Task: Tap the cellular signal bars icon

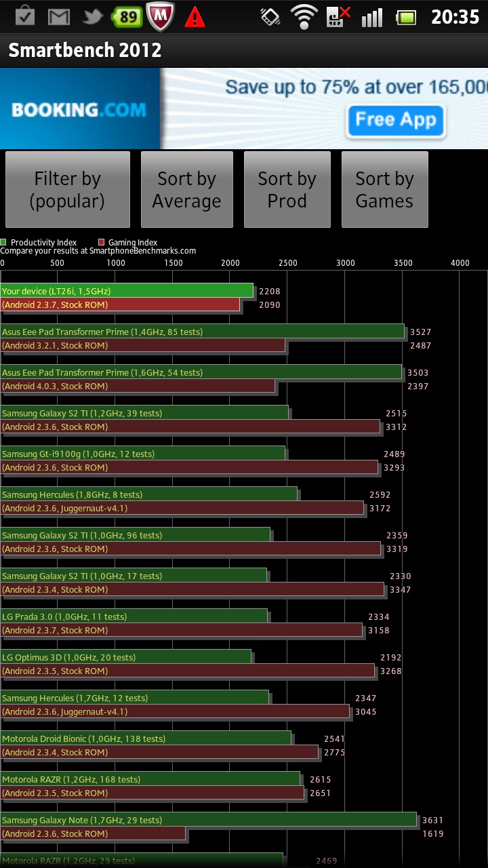Action: (372, 17)
